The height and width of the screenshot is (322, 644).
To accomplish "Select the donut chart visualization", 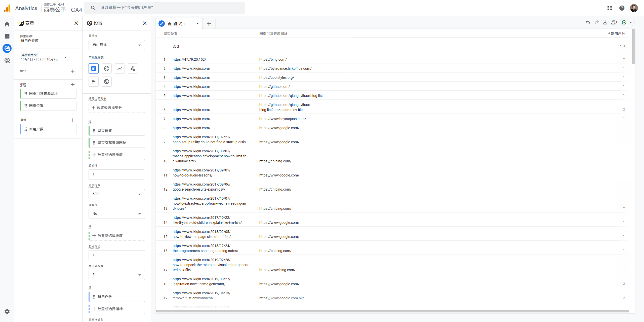I will coord(107,68).
